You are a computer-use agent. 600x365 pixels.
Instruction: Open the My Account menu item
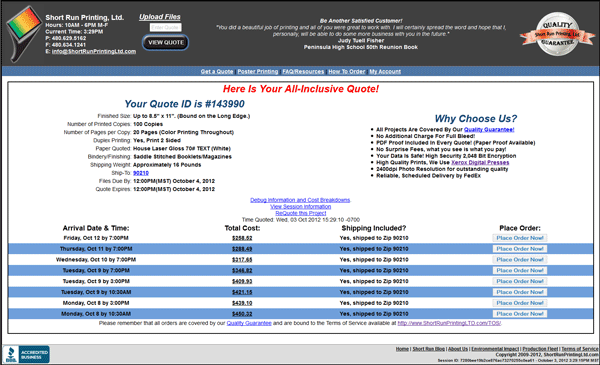(x=385, y=72)
